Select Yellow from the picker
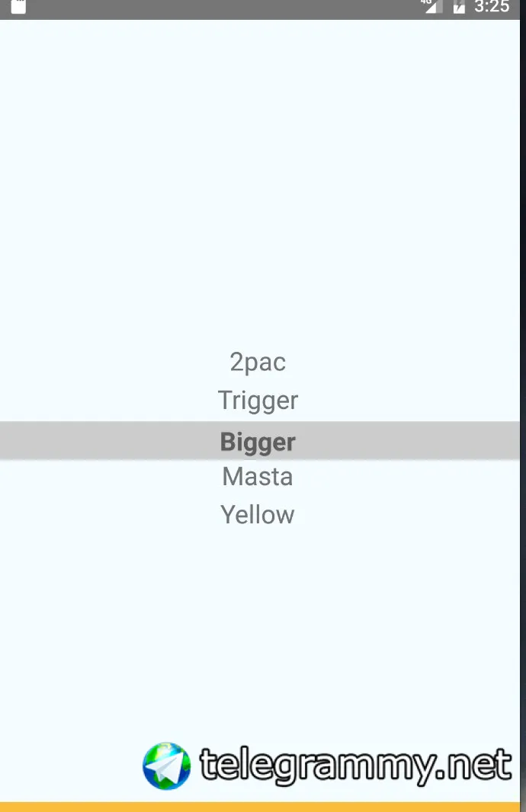 (x=258, y=515)
